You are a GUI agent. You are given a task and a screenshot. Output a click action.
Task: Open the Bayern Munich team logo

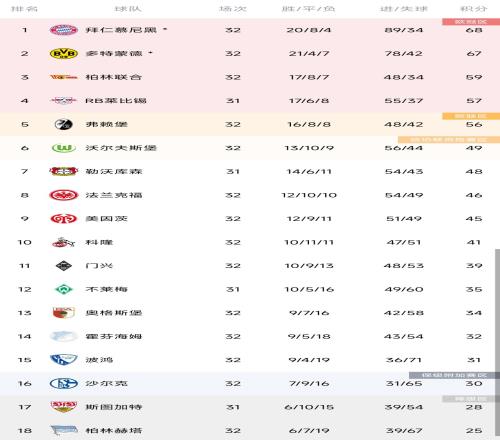click(63, 30)
